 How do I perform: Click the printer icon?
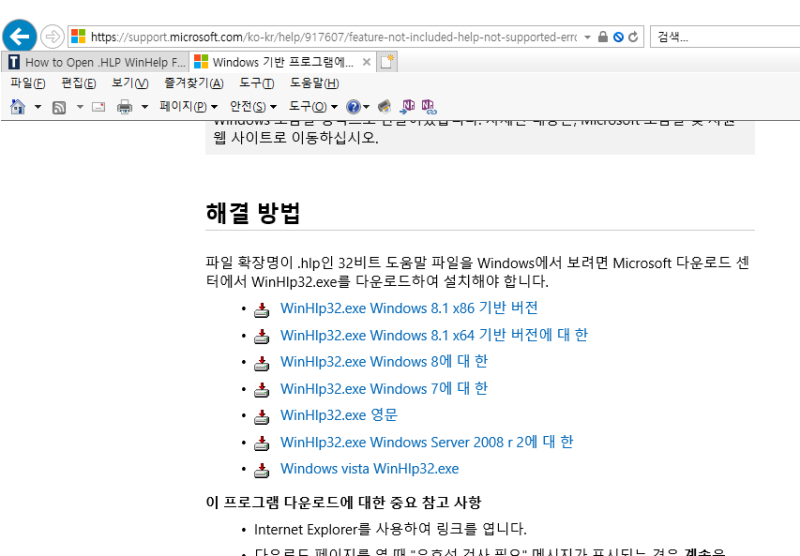[x=124, y=107]
